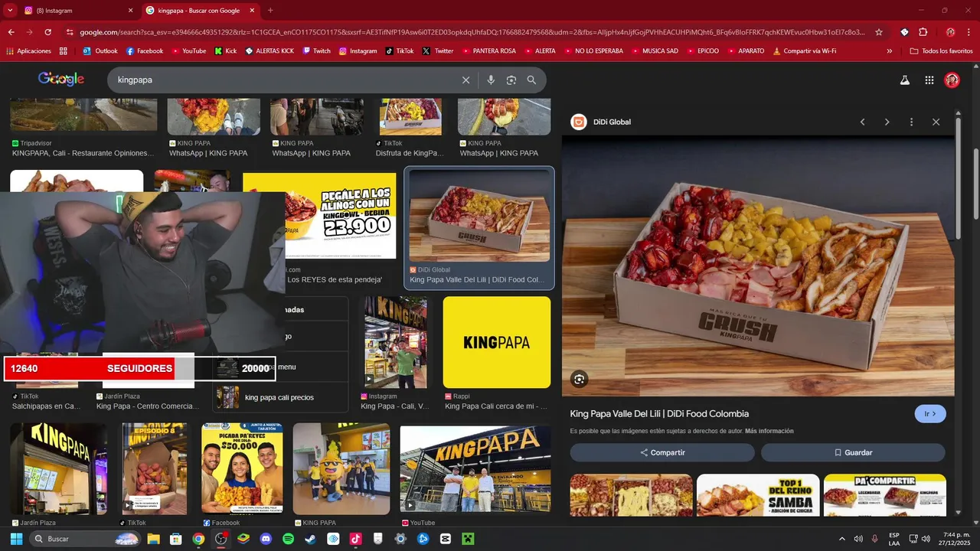Open a new browser tab
The image size is (980, 551).
(270, 11)
